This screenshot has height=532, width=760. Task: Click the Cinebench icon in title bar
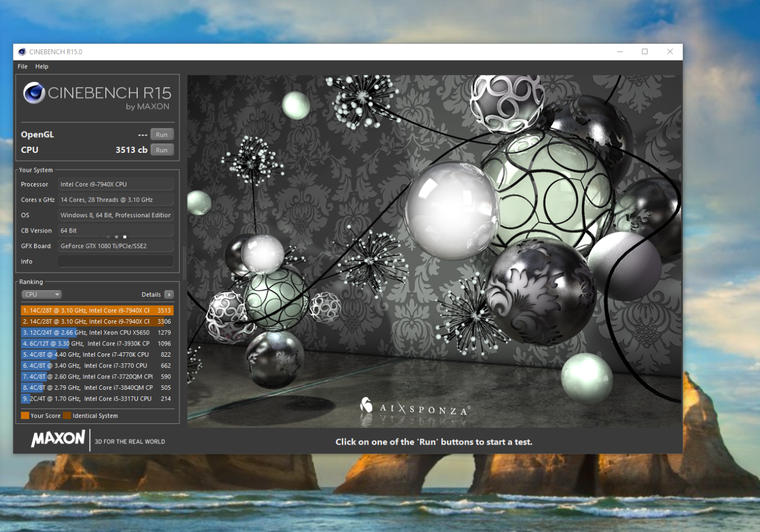[x=22, y=52]
